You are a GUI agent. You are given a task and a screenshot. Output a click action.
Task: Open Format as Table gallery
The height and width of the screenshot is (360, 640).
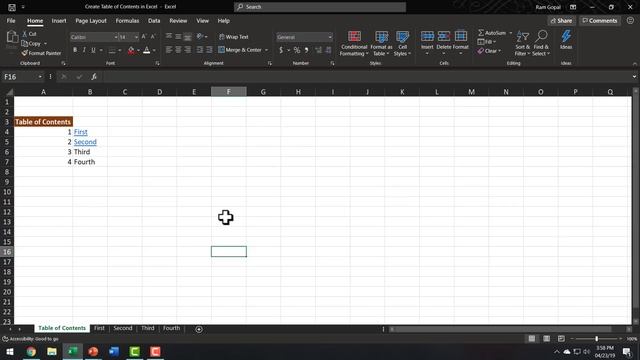click(x=381, y=43)
